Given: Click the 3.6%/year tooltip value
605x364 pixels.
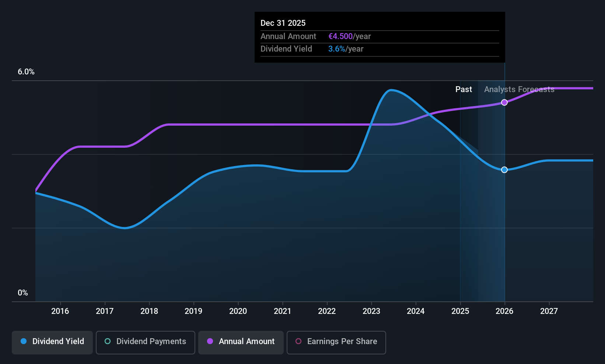Looking at the screenshot, I should [346, 49].
